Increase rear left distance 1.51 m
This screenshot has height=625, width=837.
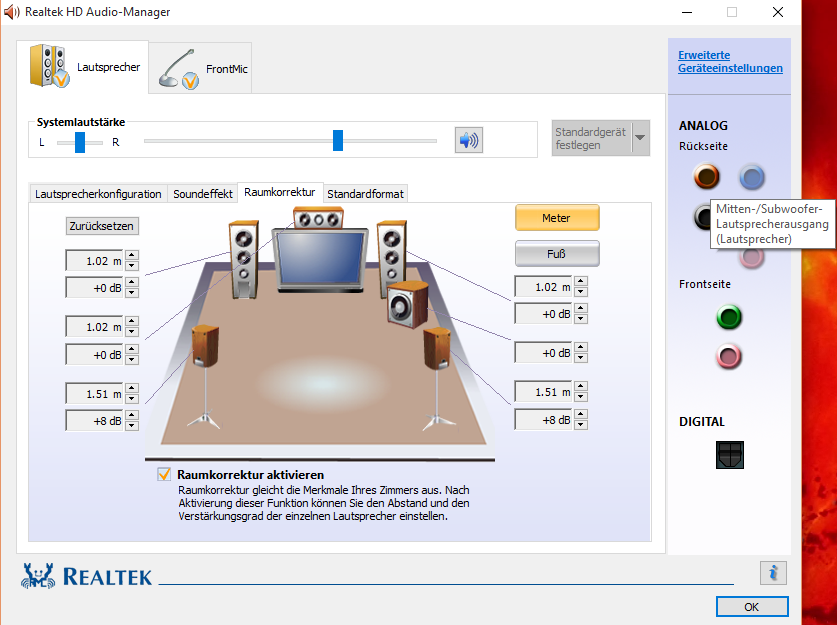tap(132, 388)
